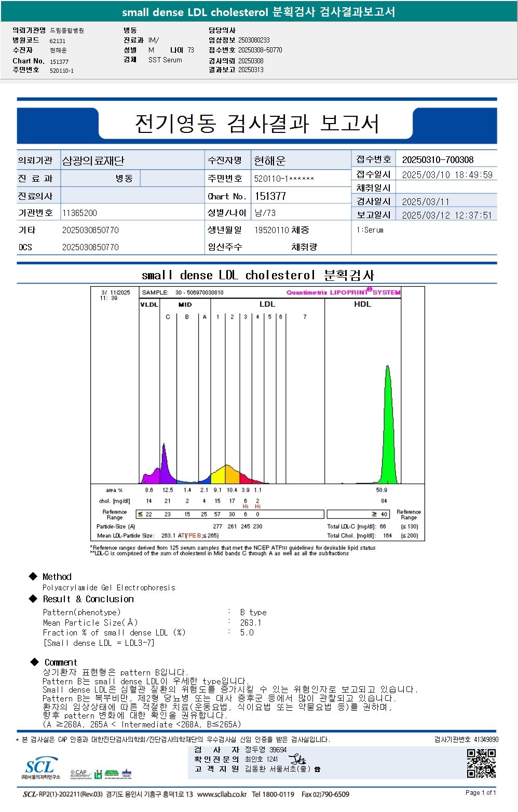518x812 pixels.
Task: Click the Quantimetrix LIPOPRINT SYSTEM logo
Action: [x=343, y=292]
